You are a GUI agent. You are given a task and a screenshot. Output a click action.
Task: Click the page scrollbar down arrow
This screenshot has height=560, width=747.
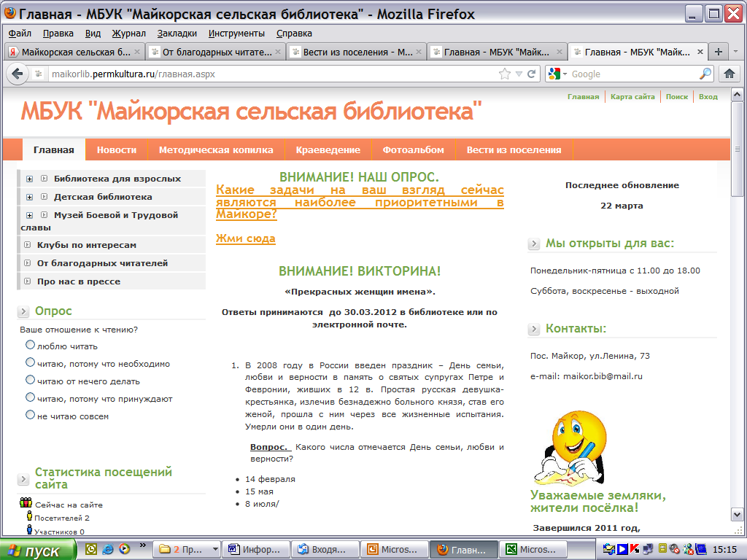[x=737, y=514]
